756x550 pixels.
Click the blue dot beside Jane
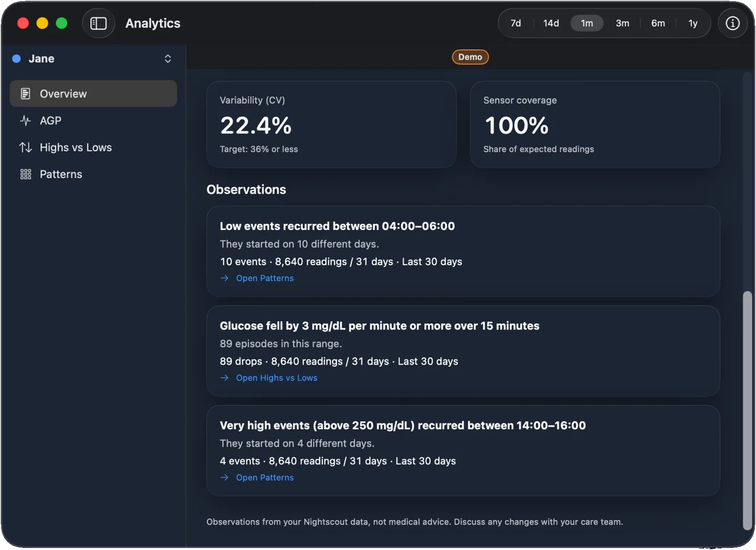tap(17, 59)
